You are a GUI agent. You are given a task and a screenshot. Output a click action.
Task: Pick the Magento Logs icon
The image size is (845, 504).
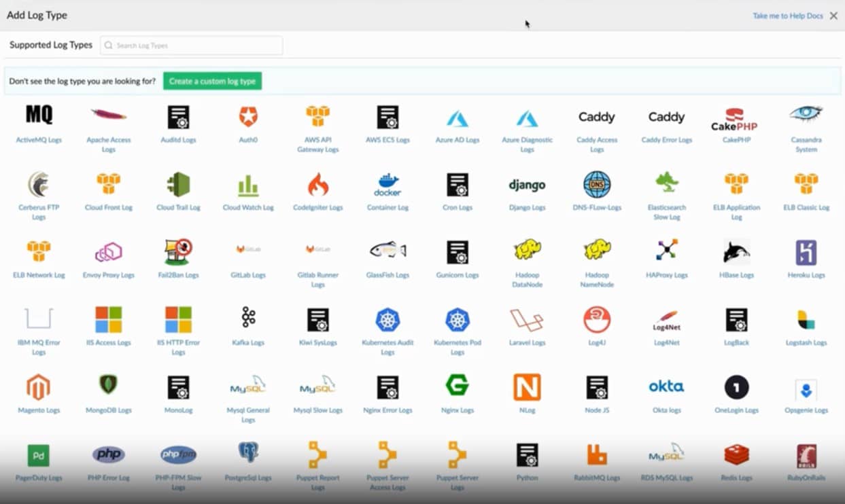pos(39,387)
